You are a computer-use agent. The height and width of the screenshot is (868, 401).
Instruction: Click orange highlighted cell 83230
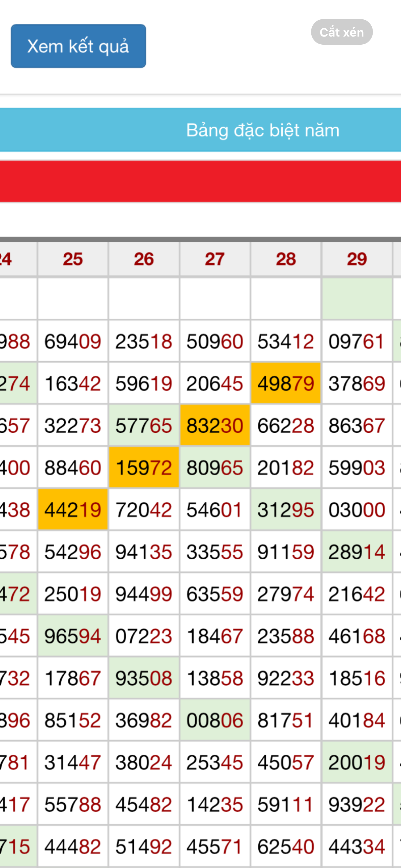215,425
